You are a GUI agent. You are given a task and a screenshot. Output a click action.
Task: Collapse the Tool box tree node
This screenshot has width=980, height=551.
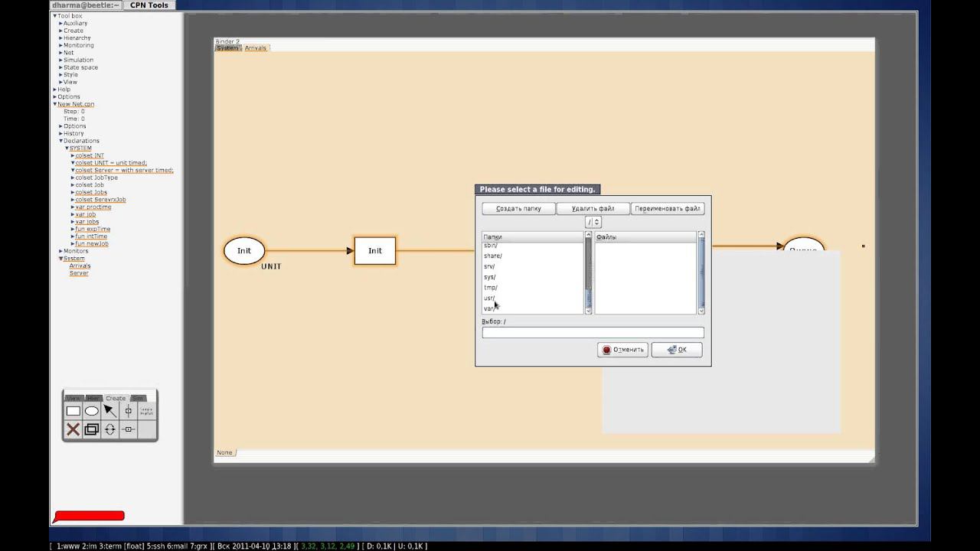click(54, 16)
